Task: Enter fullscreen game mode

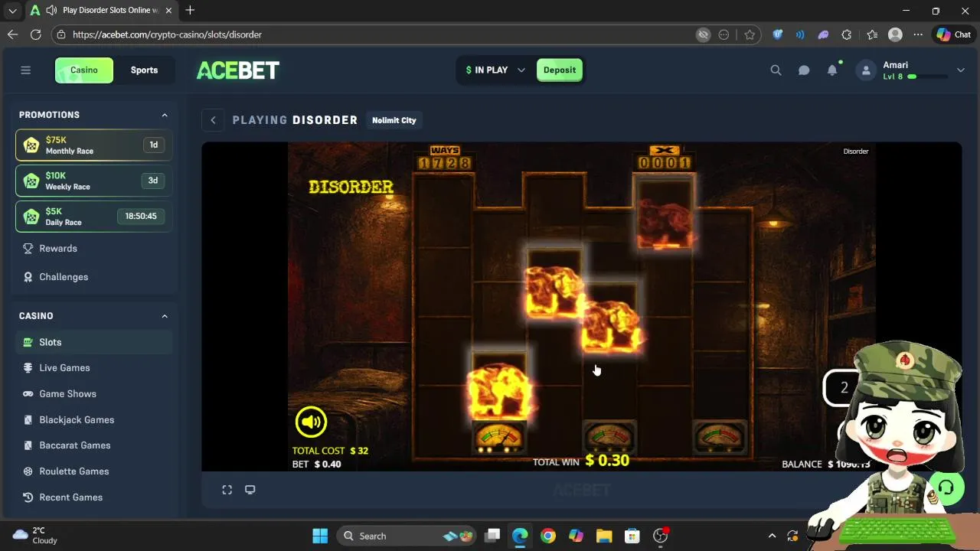Action: click(227, 490)
